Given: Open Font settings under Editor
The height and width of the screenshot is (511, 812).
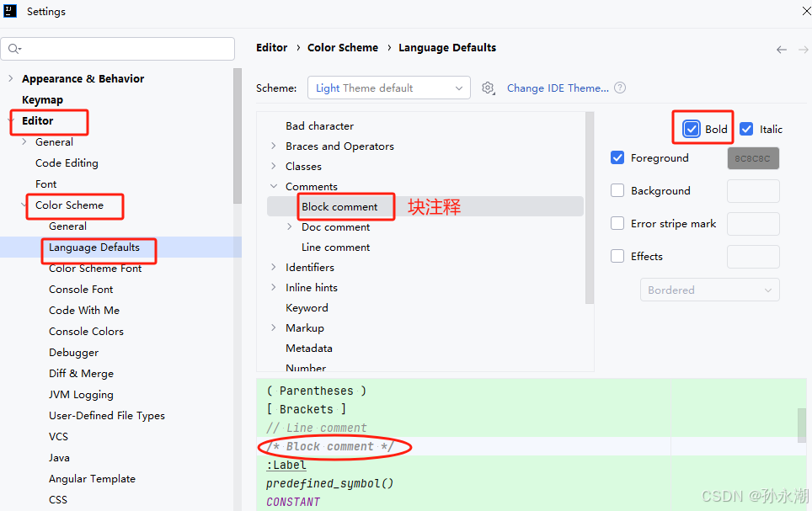Looking at the screenshot, I should pyautogui.click(x=46, y=184).
